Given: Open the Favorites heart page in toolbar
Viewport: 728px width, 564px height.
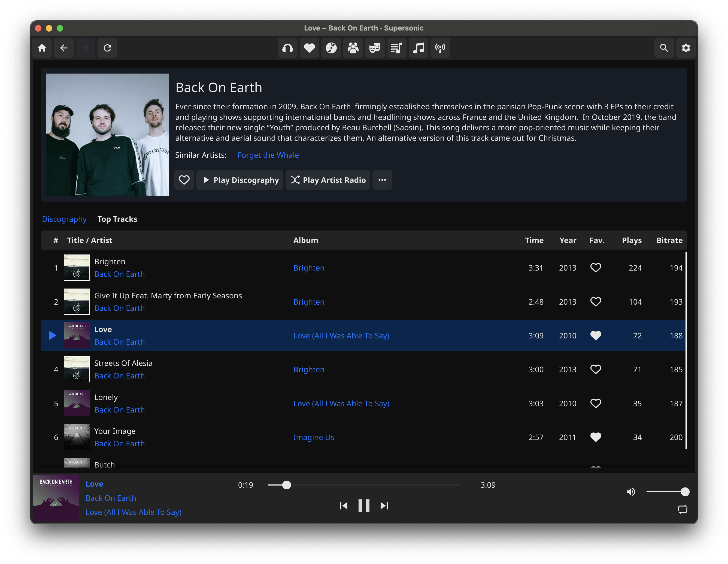Looking at the screenshot, I should click(309, 48).
